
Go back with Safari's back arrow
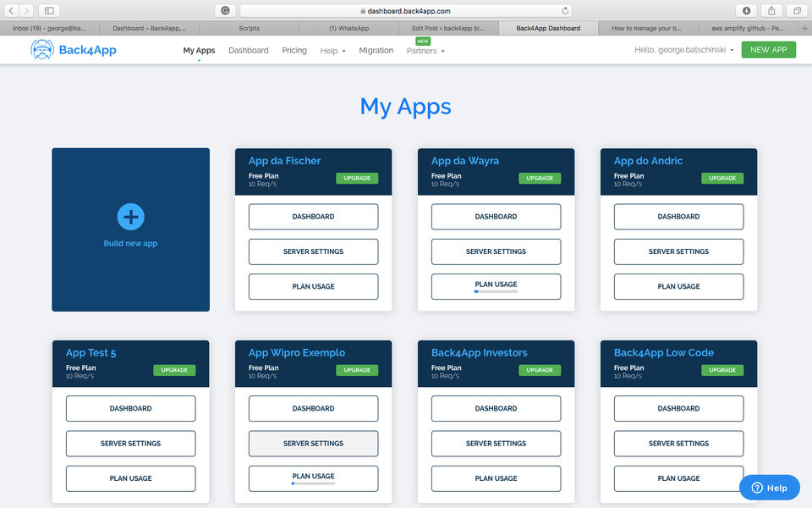(x=11, y=10)
